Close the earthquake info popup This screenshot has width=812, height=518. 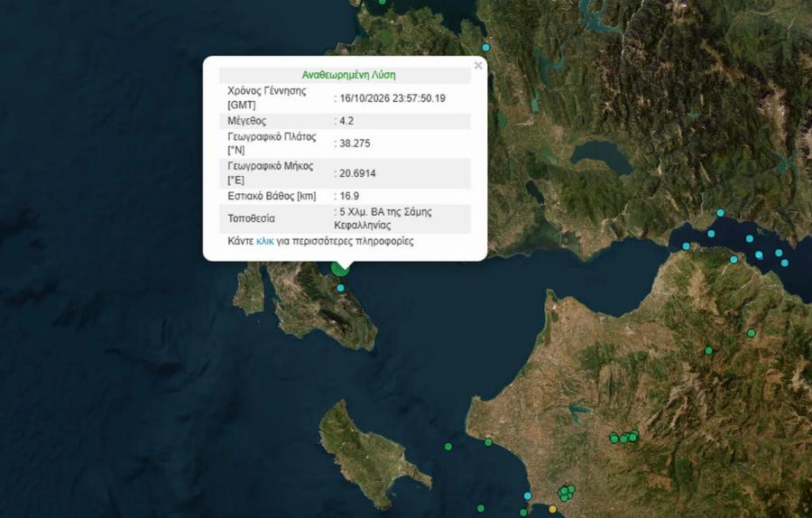478,66
